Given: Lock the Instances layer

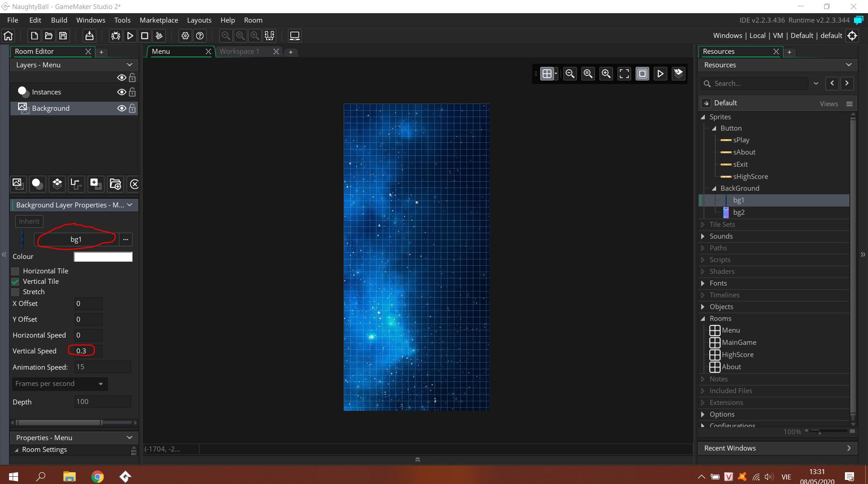Looking at the screenshot, I should pyautogui.click(x=132, y=92).
